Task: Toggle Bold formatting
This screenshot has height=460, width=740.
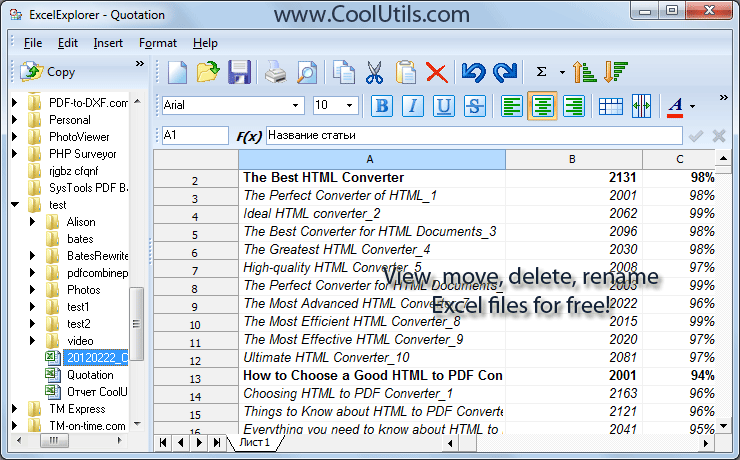Action: pyautogui.click(x=382, y=105)
